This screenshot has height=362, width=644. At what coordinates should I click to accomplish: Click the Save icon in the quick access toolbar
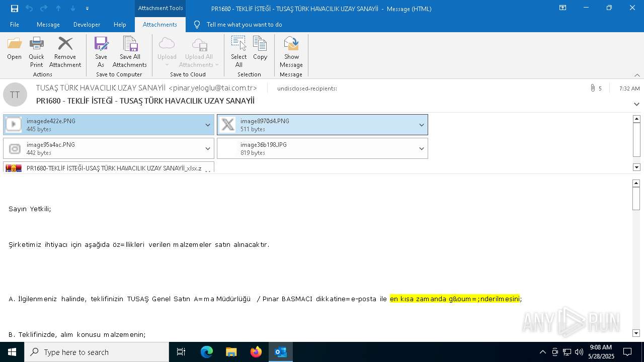click(x=15, y=8)
